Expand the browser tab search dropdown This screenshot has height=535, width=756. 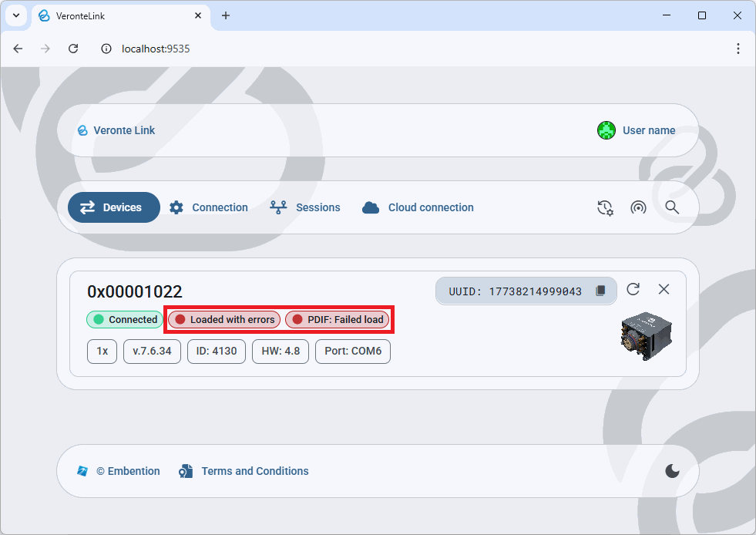coord(15,15)
